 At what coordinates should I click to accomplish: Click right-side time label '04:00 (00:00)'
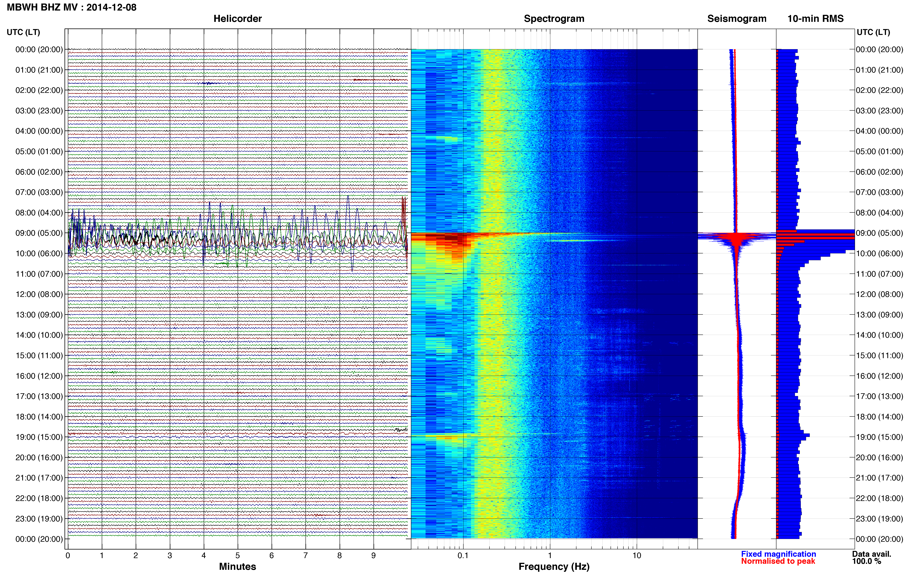pyautogui.click(x=879, y=131)
